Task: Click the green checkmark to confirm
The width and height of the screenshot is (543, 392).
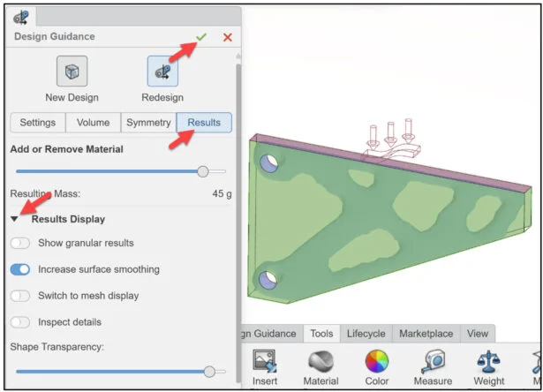Action: (x=201, y=37)
